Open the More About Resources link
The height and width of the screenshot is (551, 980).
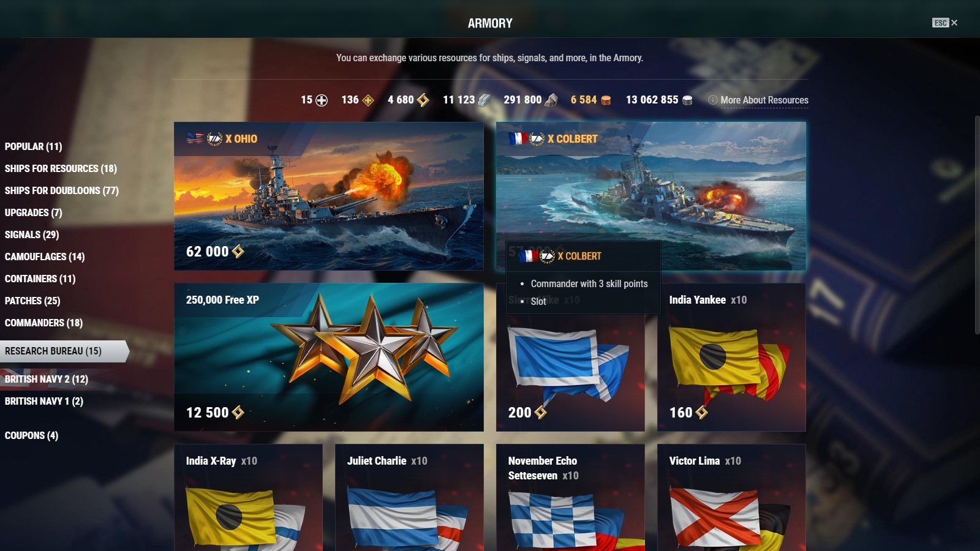(764, 100)
